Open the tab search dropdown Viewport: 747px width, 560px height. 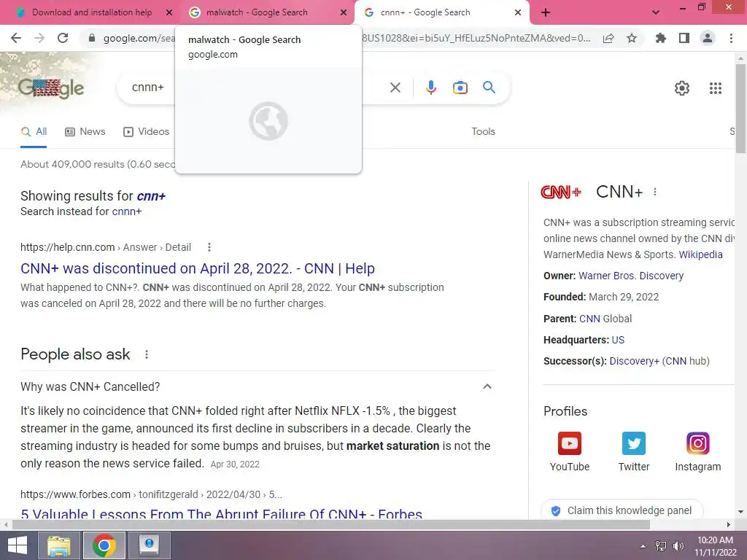click(x=656, y=12)
